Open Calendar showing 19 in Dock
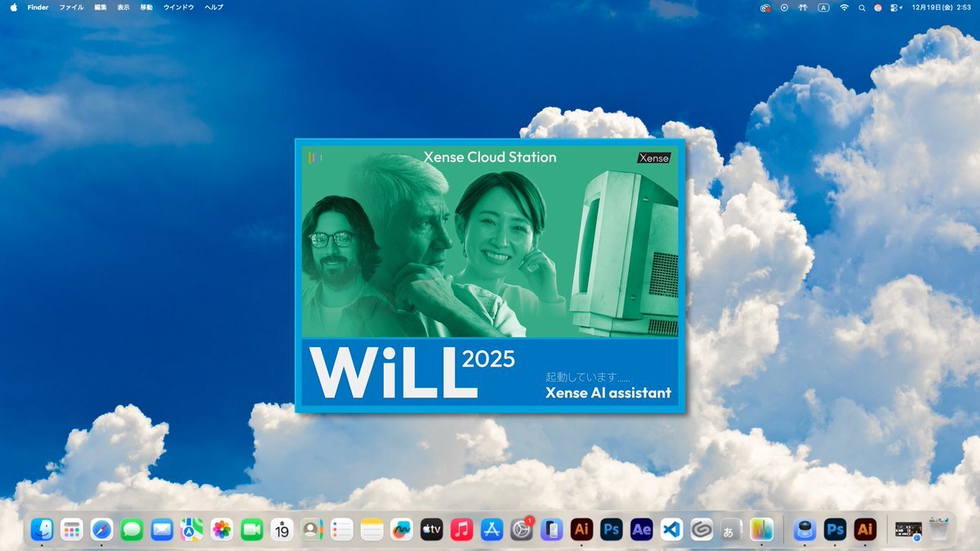 (x=282, y=530)
